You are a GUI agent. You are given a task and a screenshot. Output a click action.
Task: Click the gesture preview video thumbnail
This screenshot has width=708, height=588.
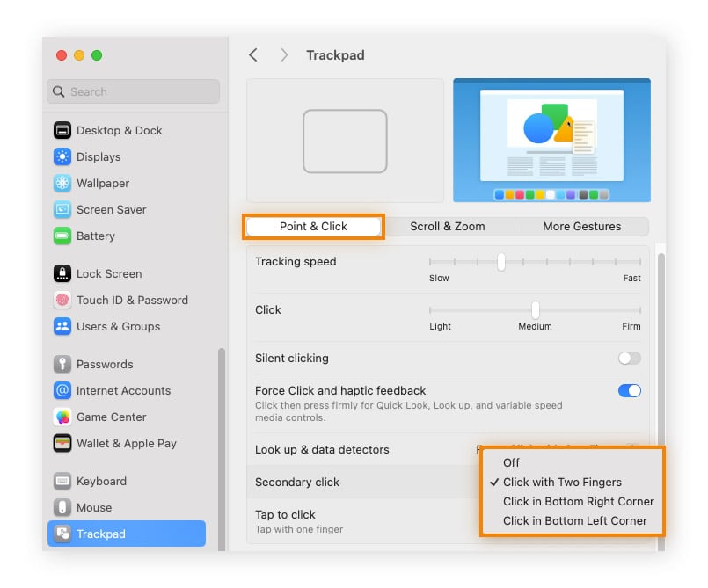tap(551, 141)
